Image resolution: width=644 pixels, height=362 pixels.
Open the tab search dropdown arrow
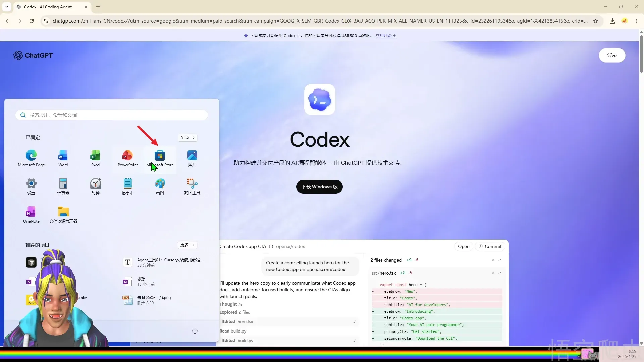pos(7,7)
